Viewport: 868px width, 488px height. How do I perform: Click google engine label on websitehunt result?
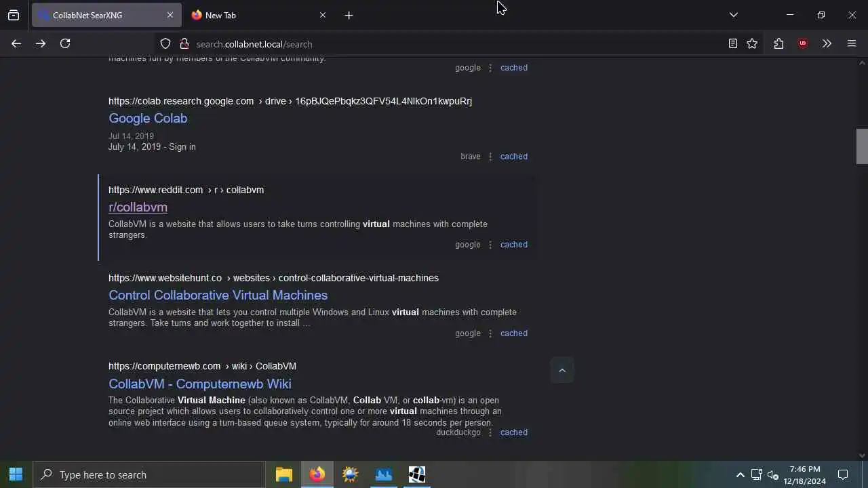[468, 333]
